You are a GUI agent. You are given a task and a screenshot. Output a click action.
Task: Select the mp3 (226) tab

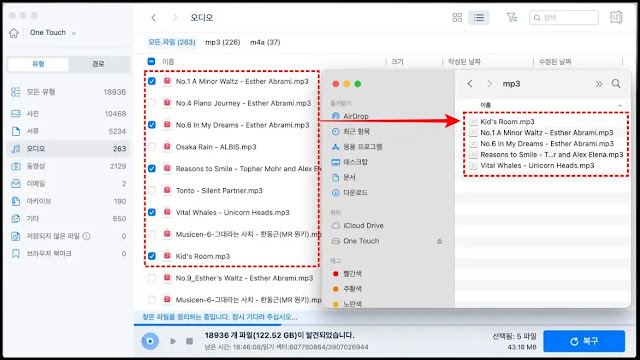[x=222, y=42]
